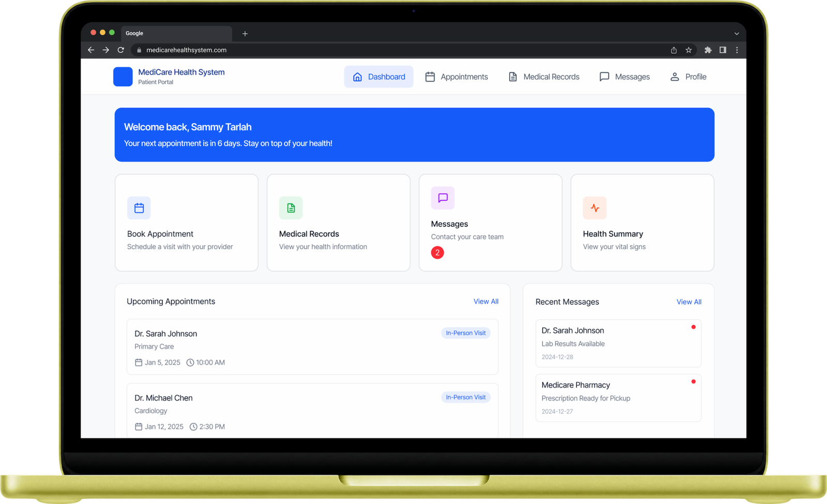Click the purple Messages chat bubble icon

point(443,198)
